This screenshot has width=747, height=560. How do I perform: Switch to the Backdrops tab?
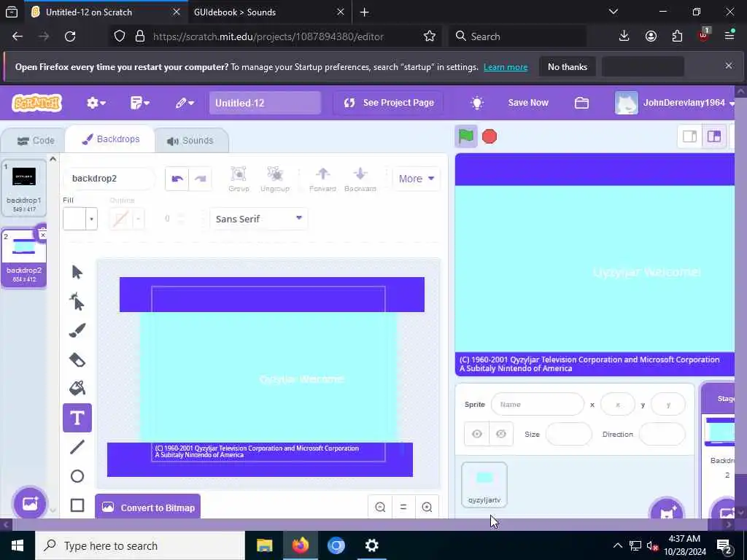click(x=111, y=139)
